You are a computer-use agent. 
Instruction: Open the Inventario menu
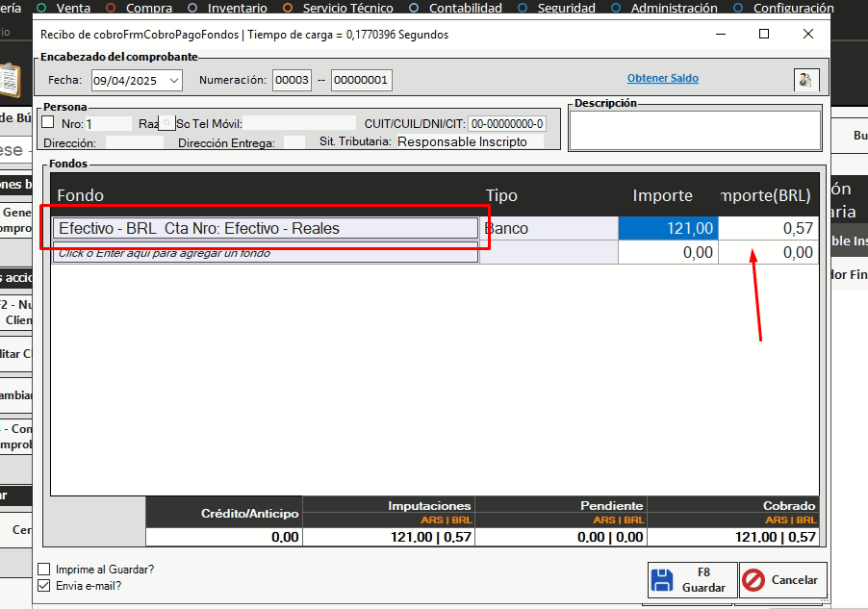click(229, 8)
